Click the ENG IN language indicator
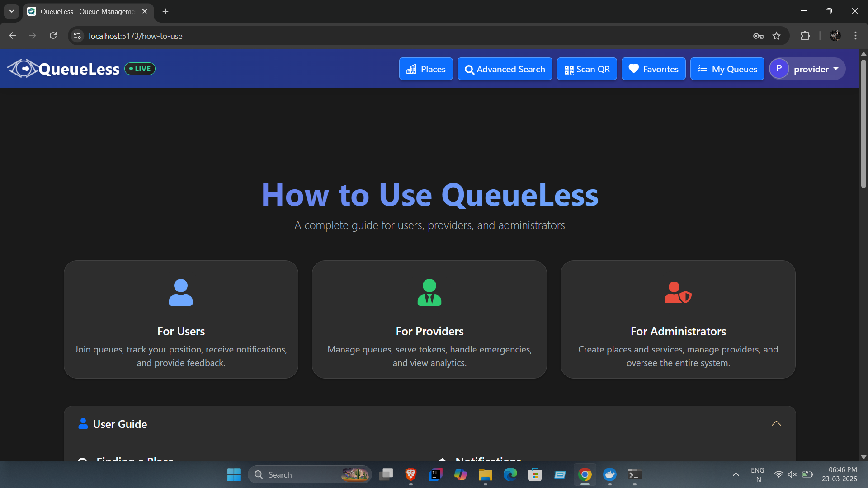The height and width of the screenshot is (488, 868). pyautogui.click(x=758, y=474)
